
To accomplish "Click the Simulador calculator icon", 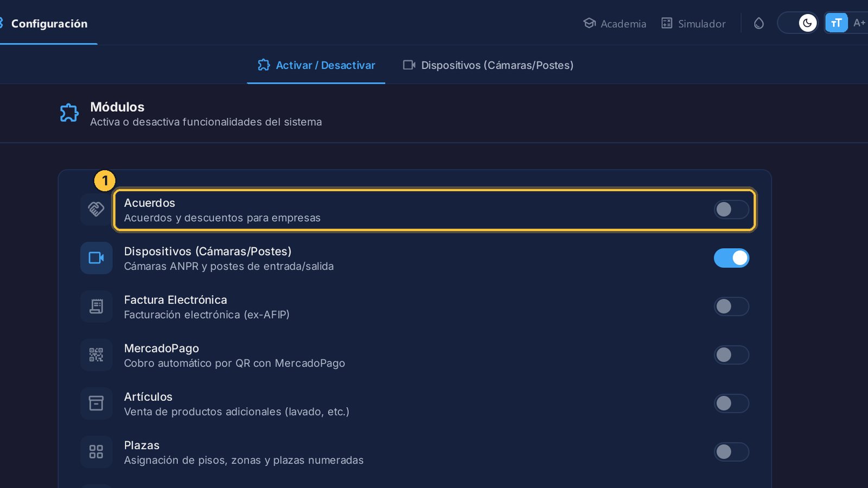I will pos(667,23).
